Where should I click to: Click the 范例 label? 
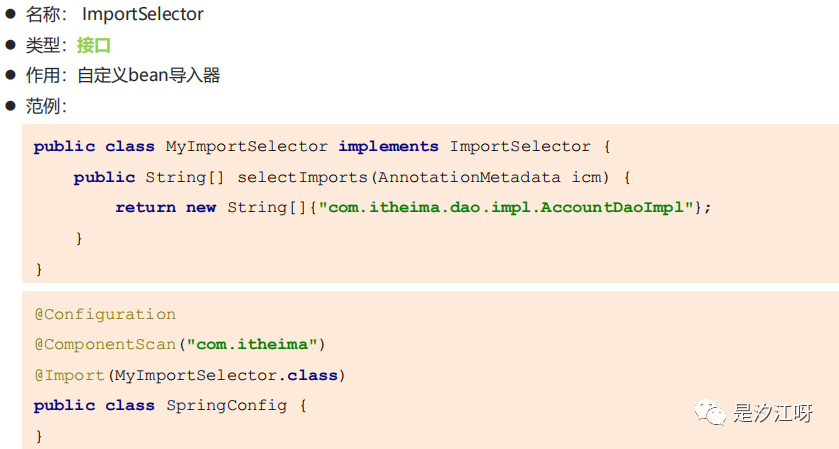[42, 105]
